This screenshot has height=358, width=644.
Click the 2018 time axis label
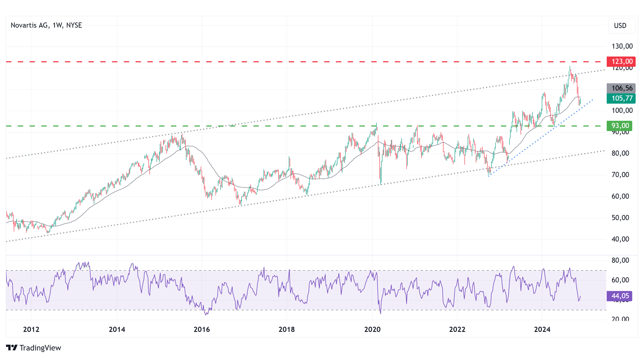pos(287,330)
